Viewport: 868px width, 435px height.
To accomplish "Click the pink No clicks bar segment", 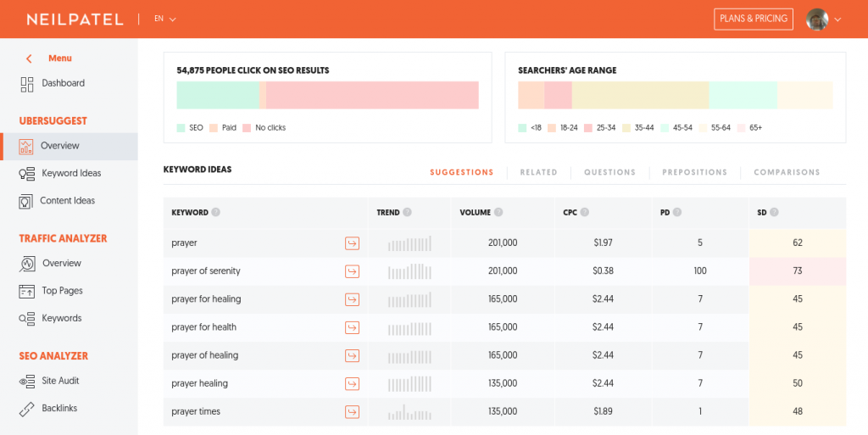I will pos(372,95).
